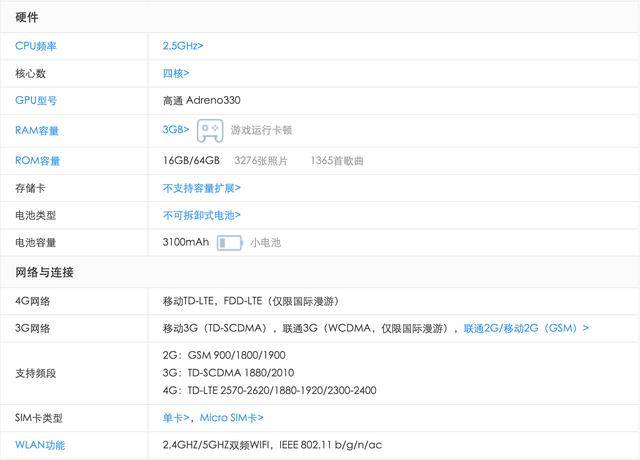Click the 3276张照片 storage estimate text
The image size is (640, 460).
[261, 161]
